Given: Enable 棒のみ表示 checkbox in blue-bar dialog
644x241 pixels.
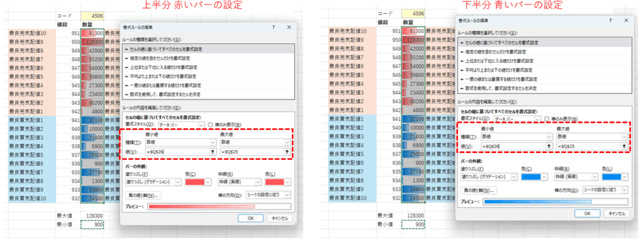Looking at the screenshot, I should click(547, 118).
